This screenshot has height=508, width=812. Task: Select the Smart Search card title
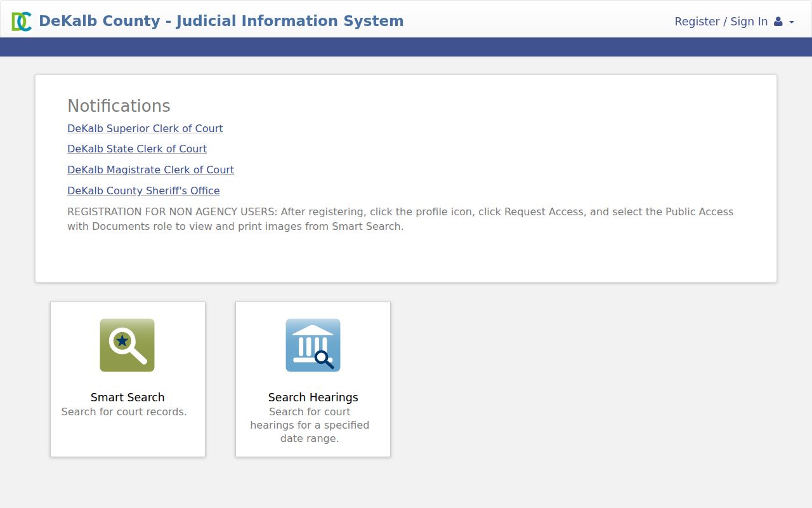pos(128,398)
